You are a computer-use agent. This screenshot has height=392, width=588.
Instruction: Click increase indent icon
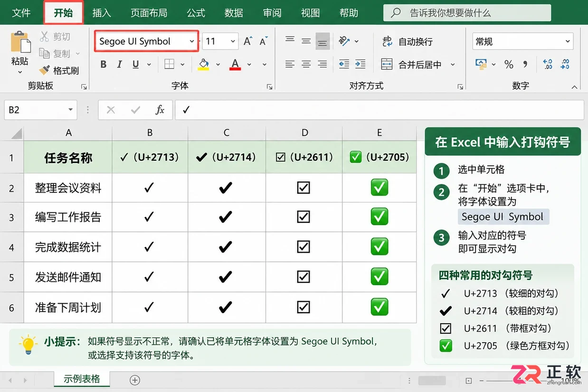tap(360, 64)
